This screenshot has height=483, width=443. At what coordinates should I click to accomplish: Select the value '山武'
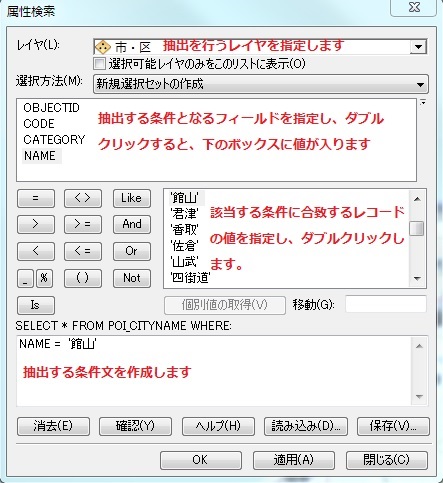point(184,262)
